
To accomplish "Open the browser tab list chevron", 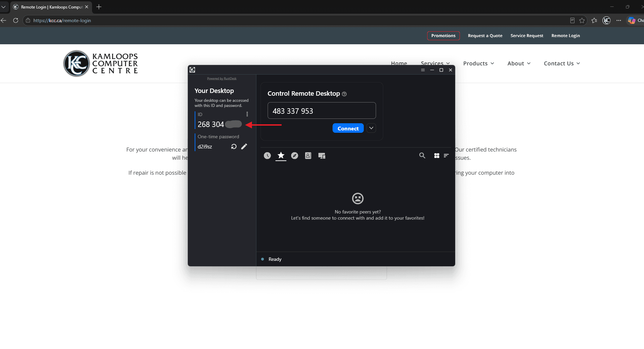I will click(x=3, y=7).
